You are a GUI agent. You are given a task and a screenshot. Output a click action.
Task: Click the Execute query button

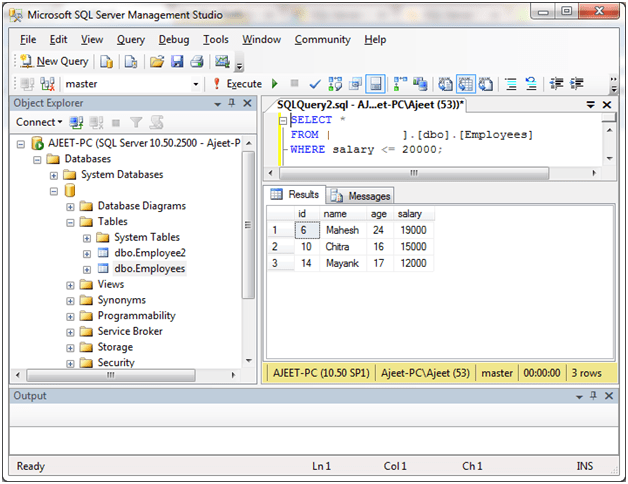click(237, 84)
